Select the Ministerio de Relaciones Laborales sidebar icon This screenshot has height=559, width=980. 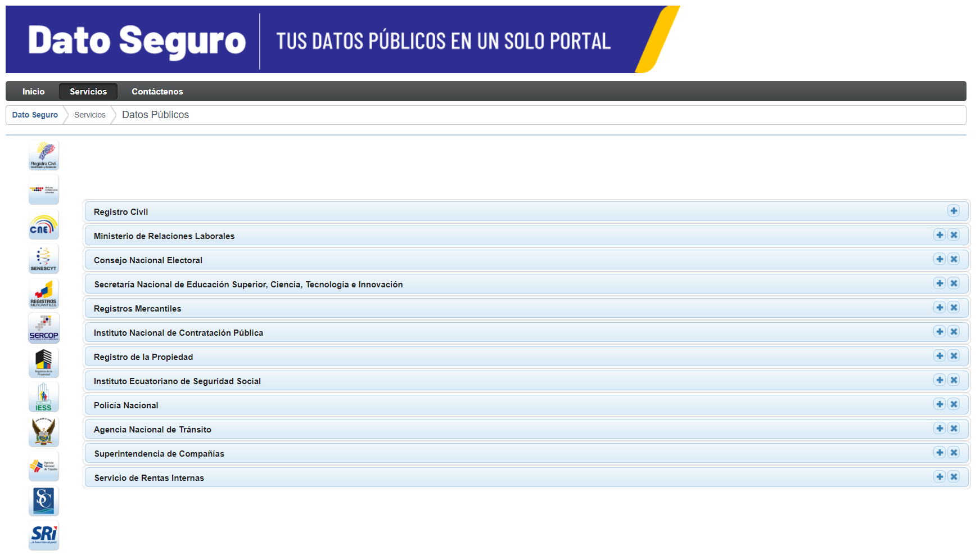tap(44, 190)
